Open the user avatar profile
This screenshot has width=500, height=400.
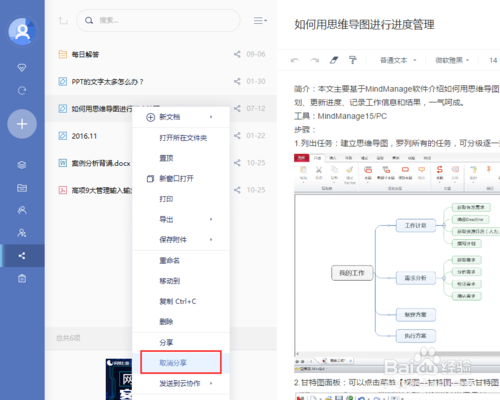tap(22, 31)
